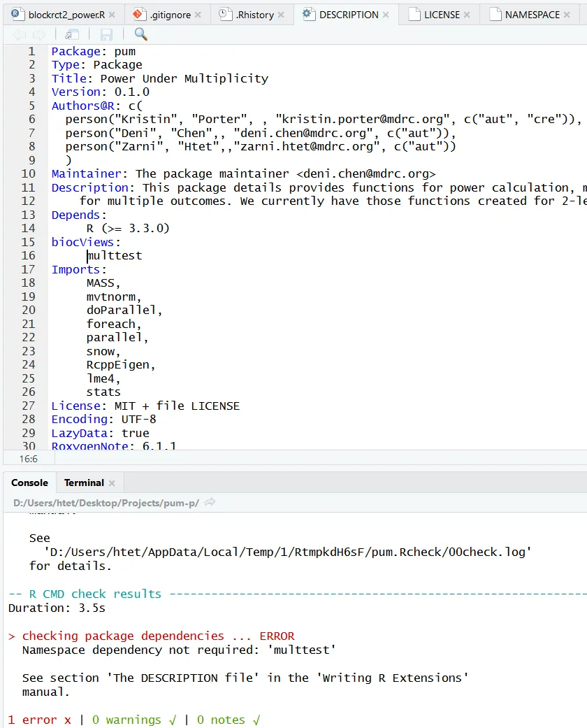Click 'LazyData' field on line 29
The width and height of the screenshot is (587, 728).
tap(80, 433)
